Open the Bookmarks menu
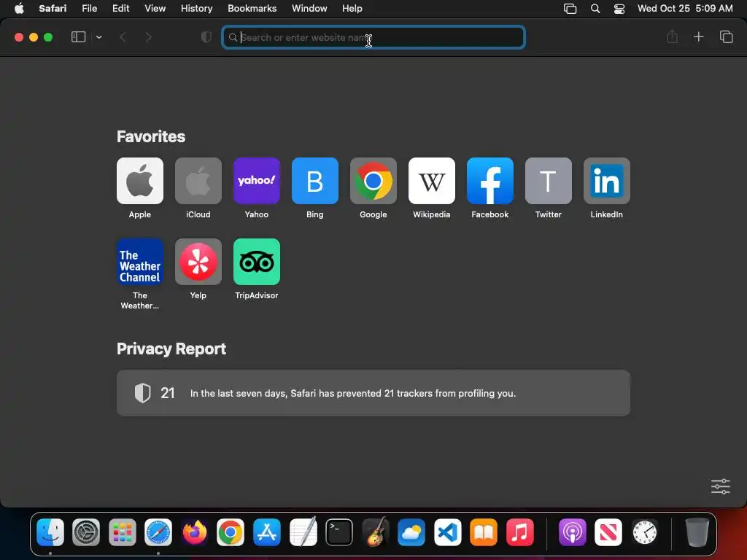747x560 pixels. [252, 8]
